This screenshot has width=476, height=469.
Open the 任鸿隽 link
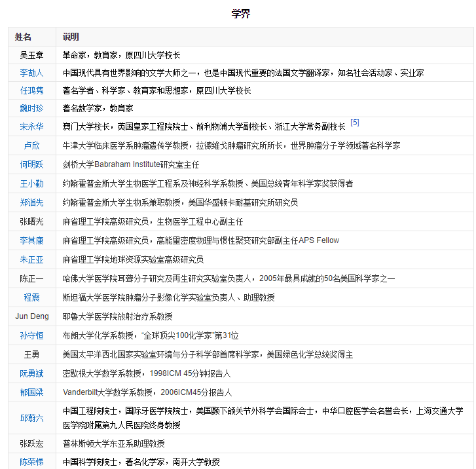(31, 90)
